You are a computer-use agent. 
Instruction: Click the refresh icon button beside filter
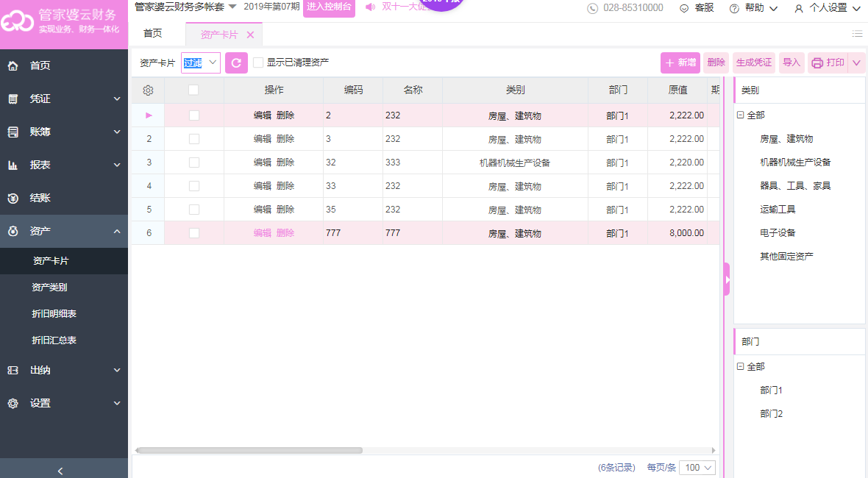(236, 63)
